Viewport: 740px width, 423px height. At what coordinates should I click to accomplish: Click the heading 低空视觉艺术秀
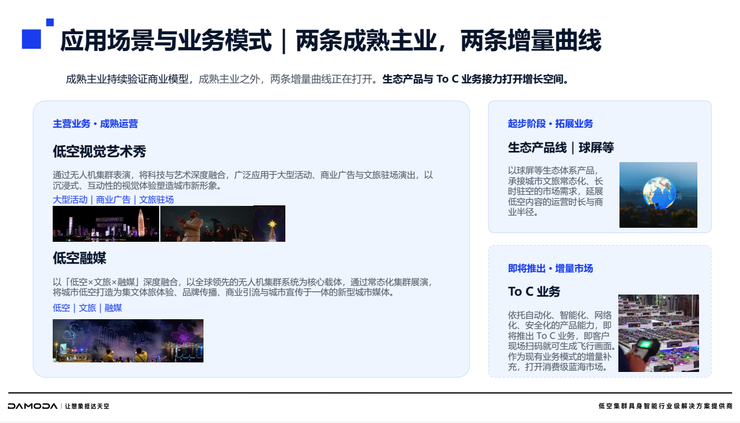pos(99,152)
